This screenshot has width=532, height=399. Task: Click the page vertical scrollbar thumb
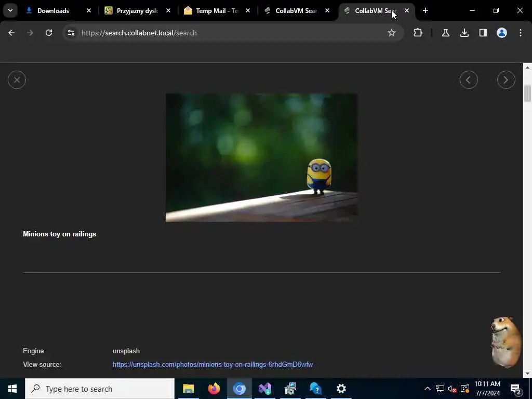click(527, 94)
